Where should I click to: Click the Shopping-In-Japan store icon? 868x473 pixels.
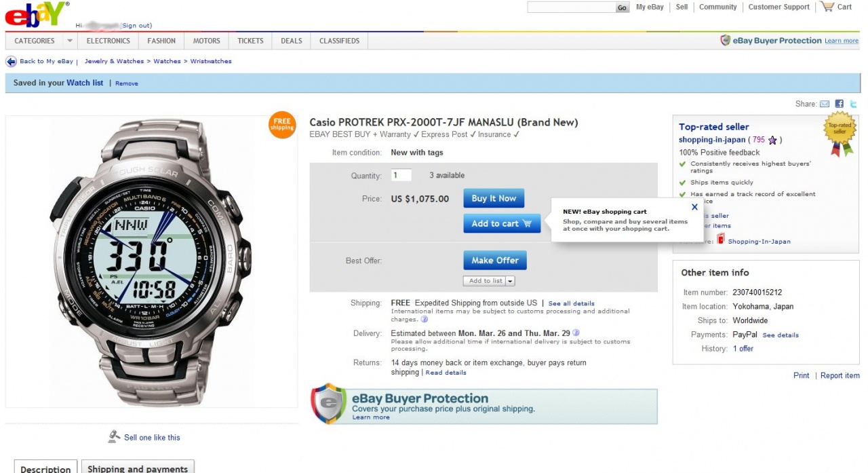(721, 239)
